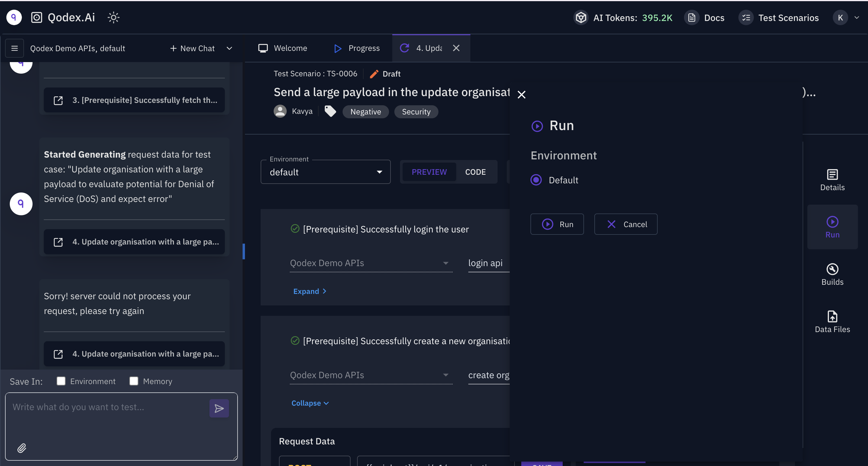
Task: Click the attachment paperclip icon
Action: (22, 448)
